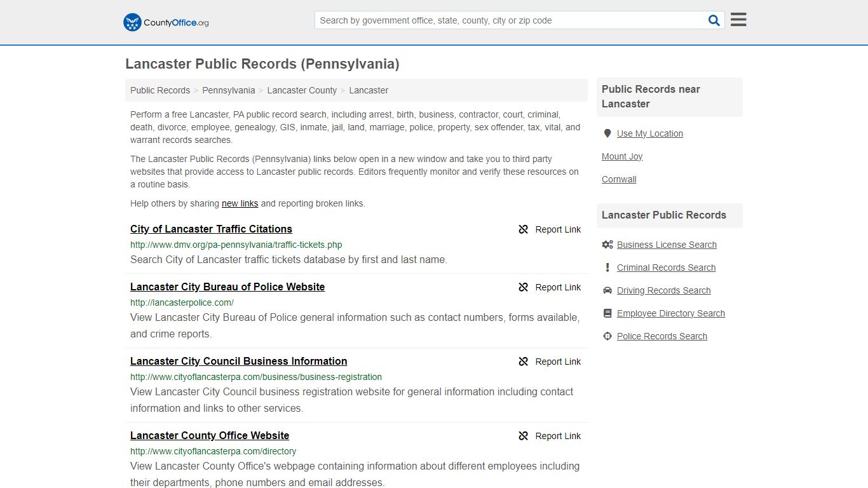Open Driving Records Search
The image size is (868, 488).
coord(663,290)
